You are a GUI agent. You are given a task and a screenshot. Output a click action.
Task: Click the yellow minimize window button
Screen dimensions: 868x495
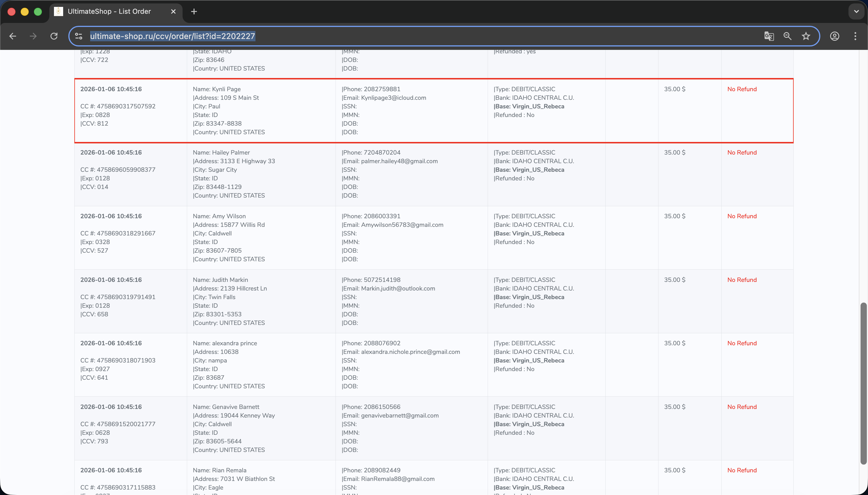pyautogui.click(x=24, y=11)
